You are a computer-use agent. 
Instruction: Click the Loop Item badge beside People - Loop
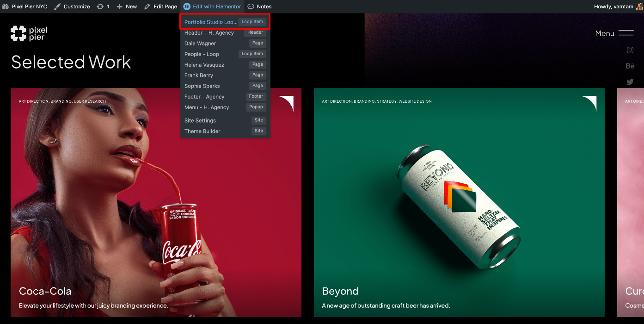tap(252, 54)
